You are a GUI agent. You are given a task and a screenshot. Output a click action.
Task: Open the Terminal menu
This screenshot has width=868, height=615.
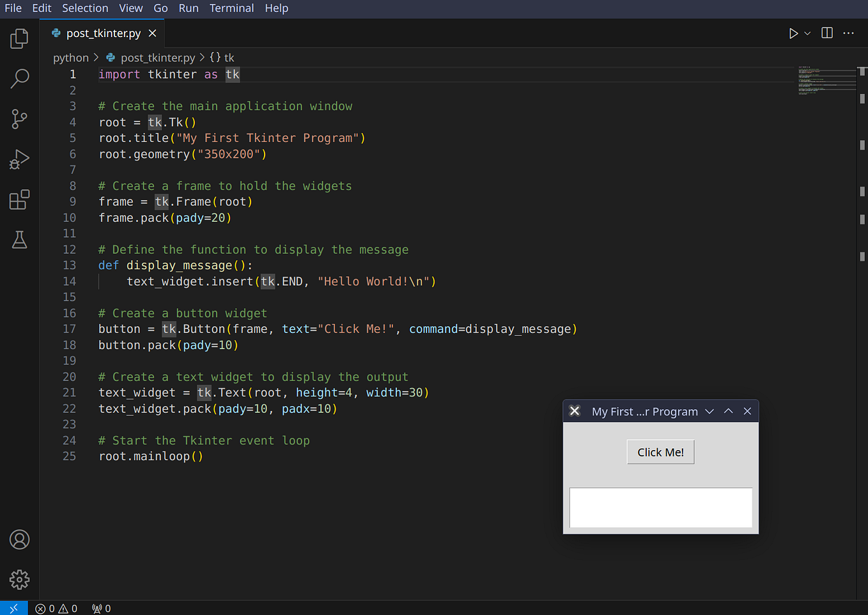(x=231, y=8)
